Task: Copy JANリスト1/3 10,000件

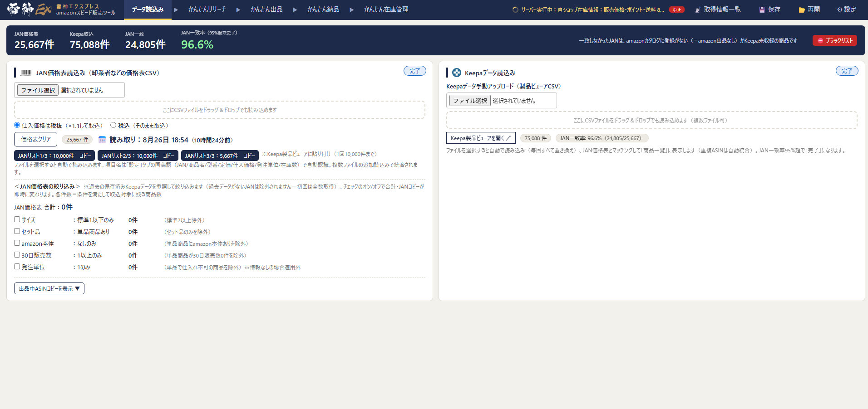Action: [x=54, y=156]
